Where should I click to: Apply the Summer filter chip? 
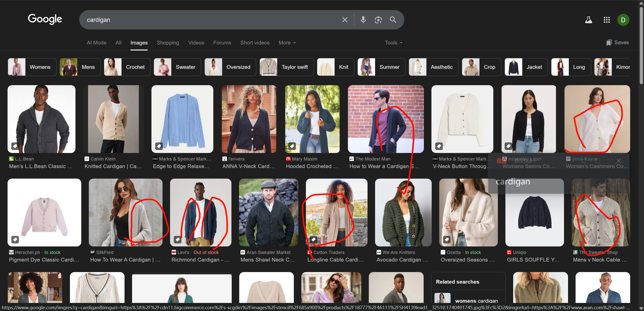coord(381,67)
